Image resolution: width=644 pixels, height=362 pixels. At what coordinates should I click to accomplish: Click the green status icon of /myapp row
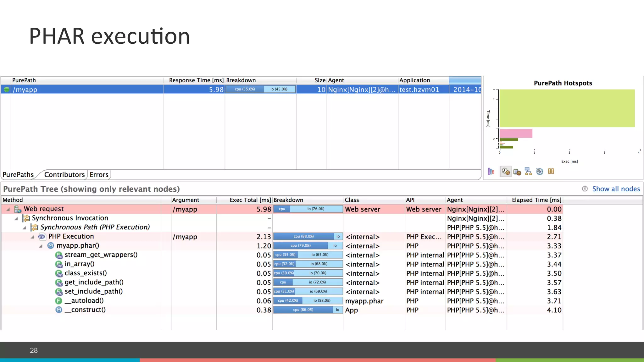tap(6, 90)
